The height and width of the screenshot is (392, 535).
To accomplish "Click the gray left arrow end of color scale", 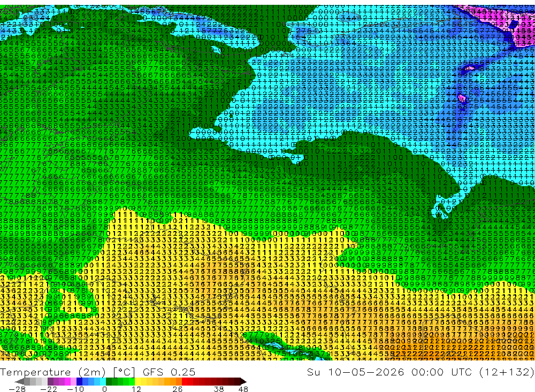I will pyautogui.click(x=20, y=381).
